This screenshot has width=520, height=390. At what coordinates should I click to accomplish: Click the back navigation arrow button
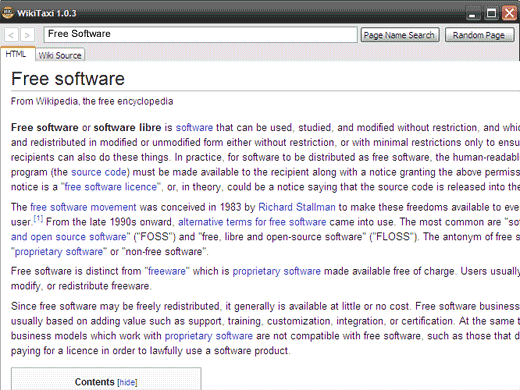click(11, 35)
